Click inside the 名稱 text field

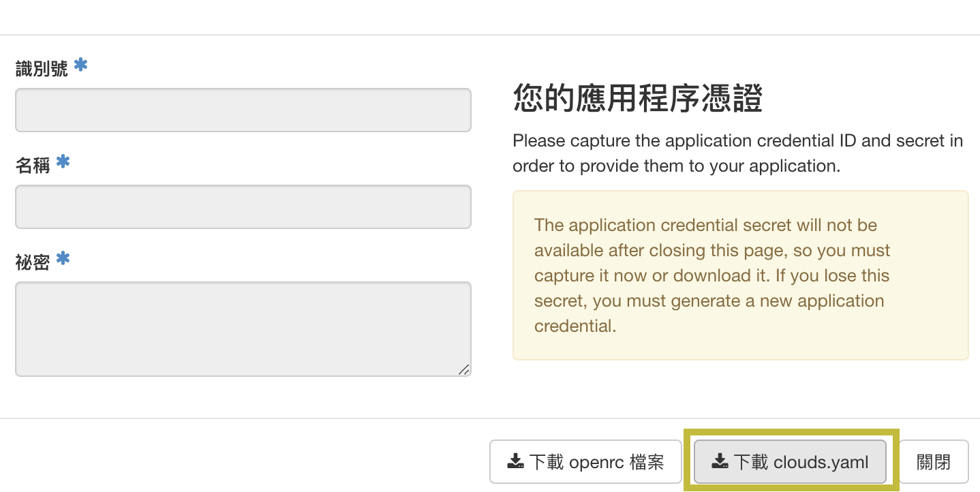click(x=243, y=206)
